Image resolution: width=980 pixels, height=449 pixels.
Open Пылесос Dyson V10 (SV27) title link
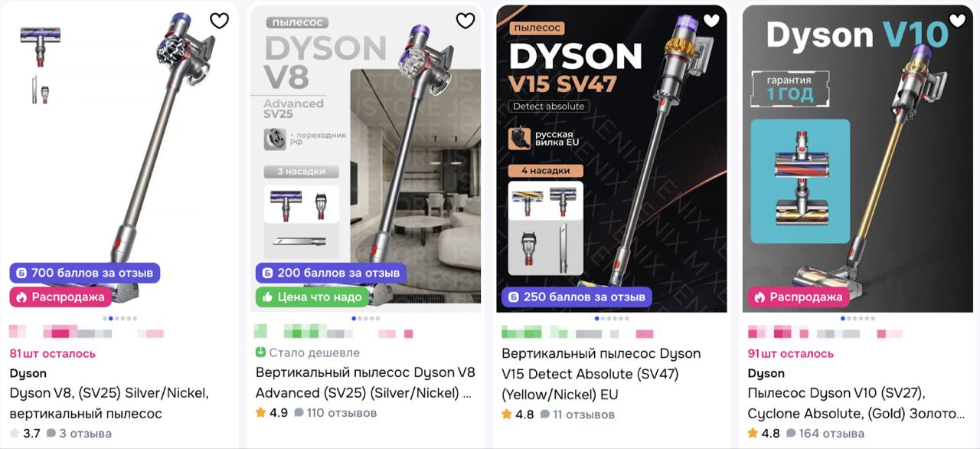point(856,403)
